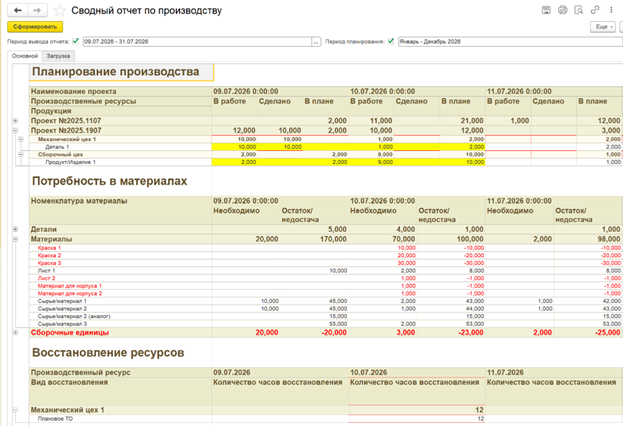Save report using the diskette icon
The height and width of the screenshot is (426, 623).
click(546, 10)
